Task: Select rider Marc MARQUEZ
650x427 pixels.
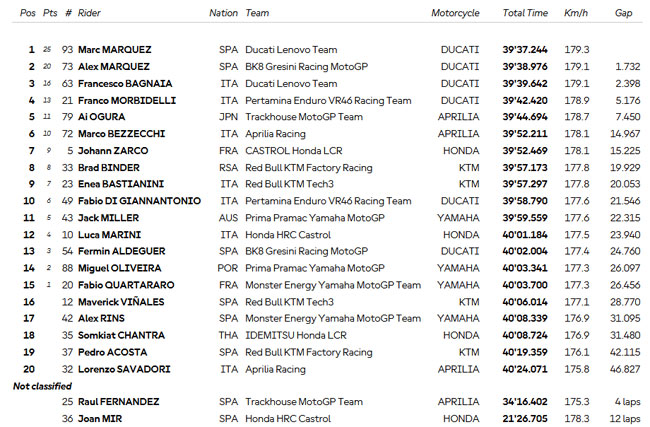Action: click(x=115, y=50)
